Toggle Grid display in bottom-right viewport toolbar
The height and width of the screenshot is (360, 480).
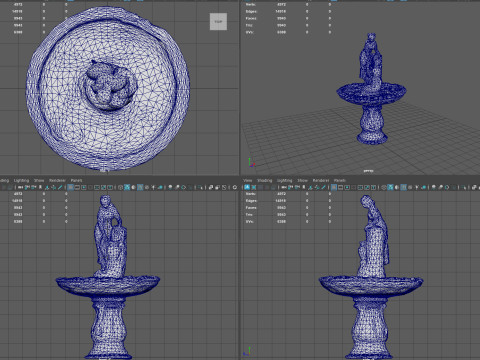(334, 187)
